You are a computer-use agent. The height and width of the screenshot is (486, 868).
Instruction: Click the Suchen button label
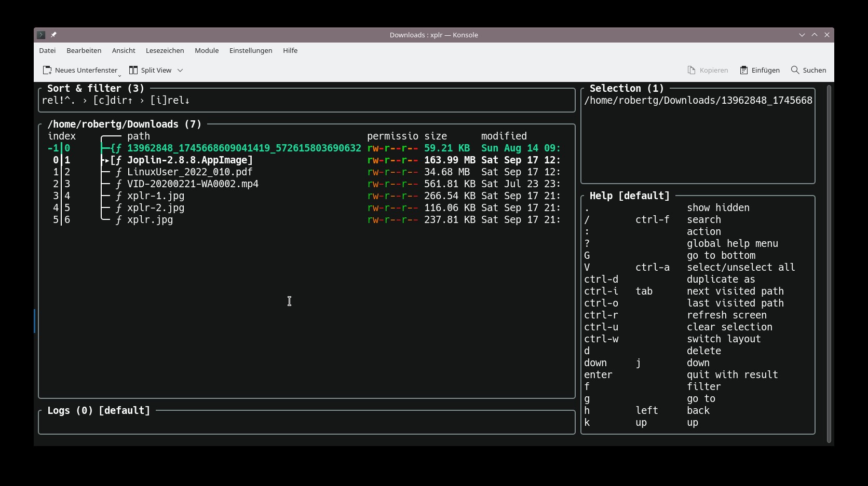(815, 70)
